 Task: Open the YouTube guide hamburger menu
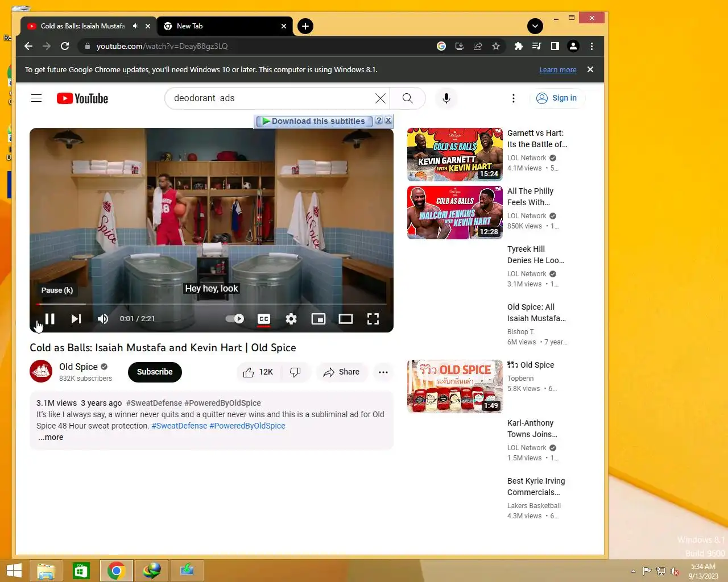[36, 98]
